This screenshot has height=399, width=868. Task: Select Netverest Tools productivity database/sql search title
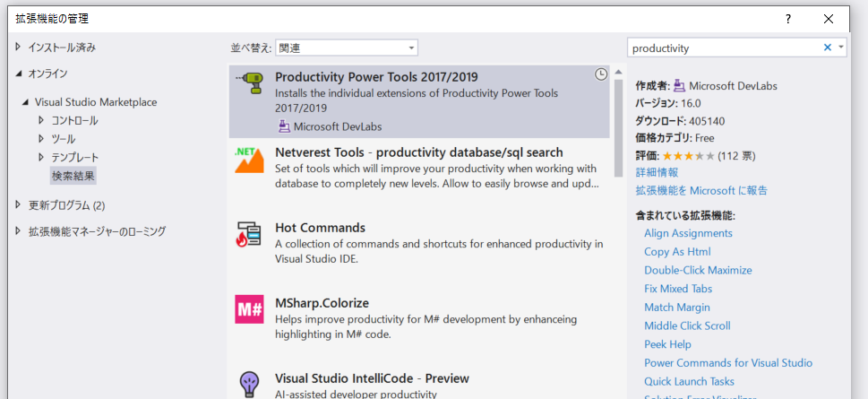tap(419, 152)
